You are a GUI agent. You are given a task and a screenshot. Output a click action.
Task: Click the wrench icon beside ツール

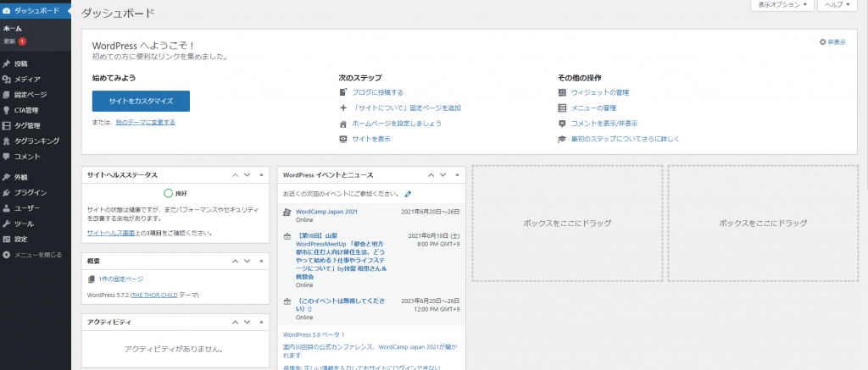pyautogui.click(x=7, y=224)
